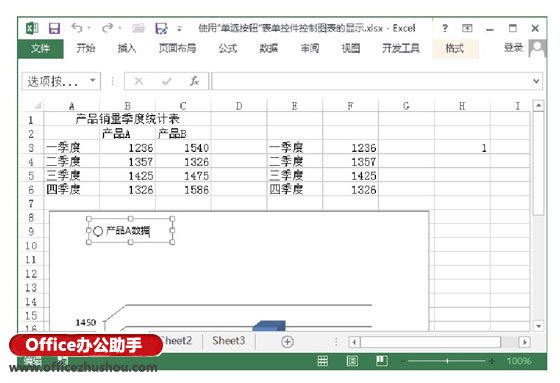The width and height of the screenshot is (560, 383).
Task: Click the 登录 sign-in link
Action: click(514, 48)
